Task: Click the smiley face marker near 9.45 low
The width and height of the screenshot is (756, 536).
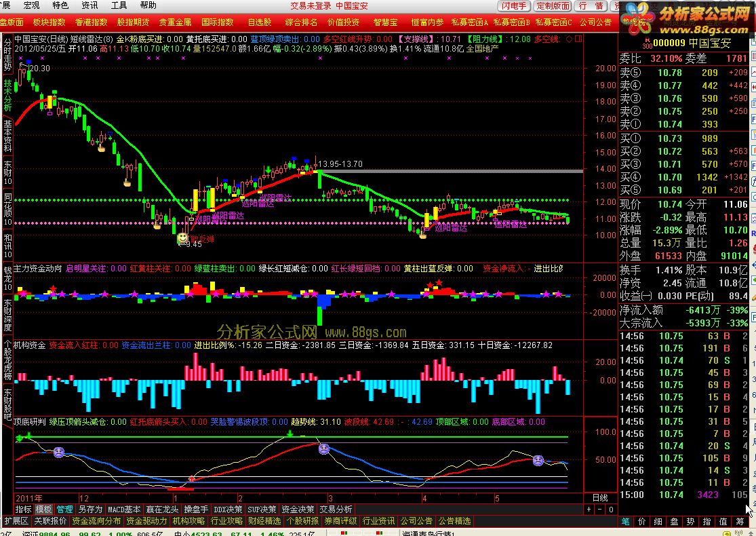Action: coord(182,238)
